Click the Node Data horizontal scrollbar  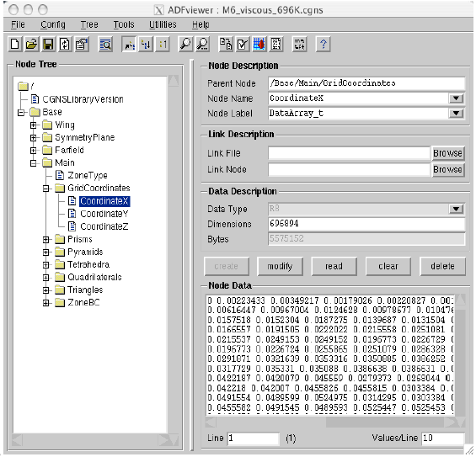[x=330, y=422]
